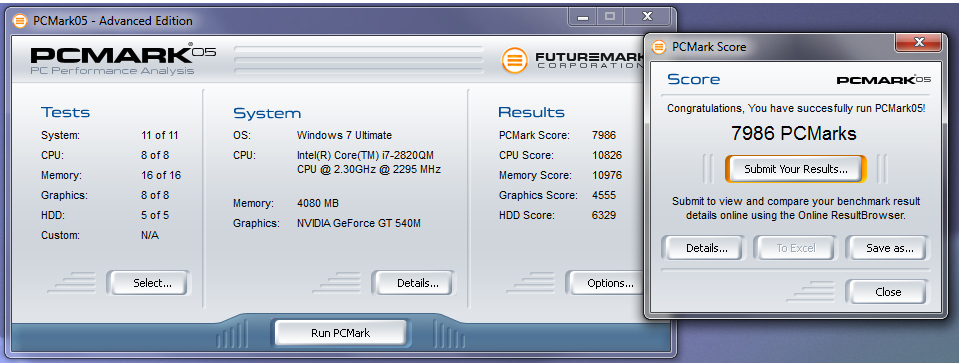Screen dimensions: 959x363
Task: Click the Graphics Score value 4555
Action: 604,196
